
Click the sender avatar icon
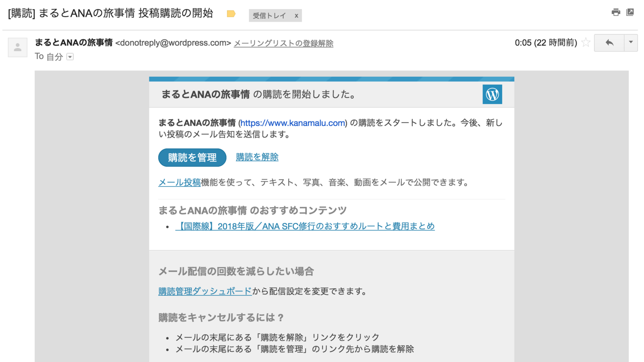pos(18,47)
